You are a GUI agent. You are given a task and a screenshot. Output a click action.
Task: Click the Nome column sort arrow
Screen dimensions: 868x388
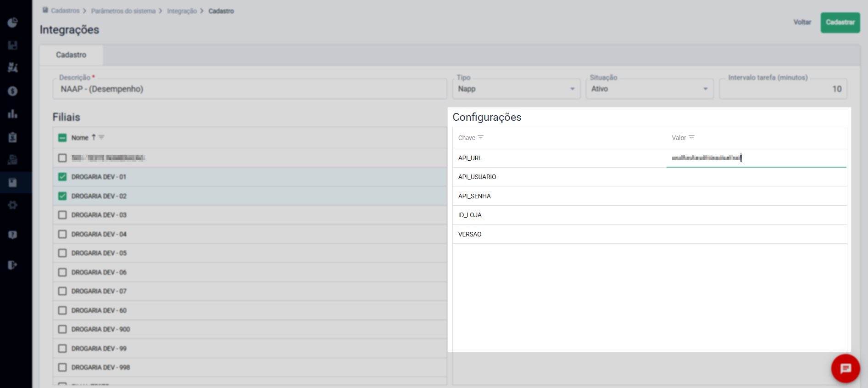(94, 137)
